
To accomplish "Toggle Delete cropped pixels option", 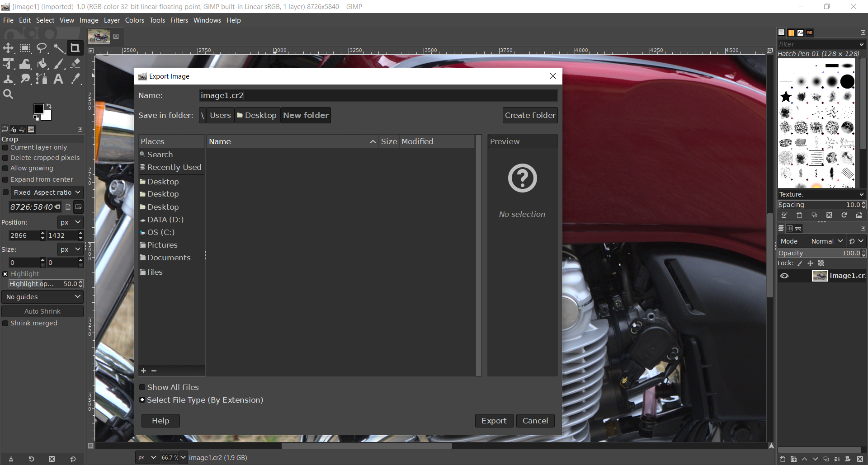I will [x=5, y=158].
